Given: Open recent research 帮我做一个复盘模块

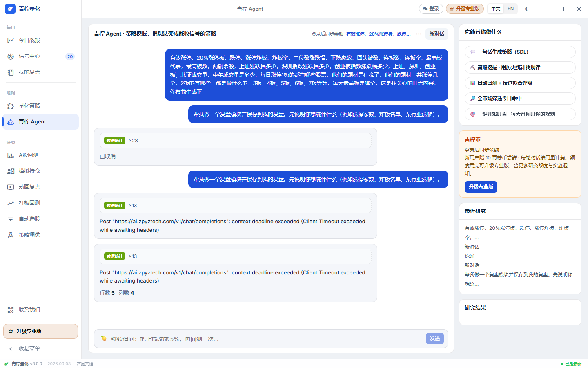Looking at the screenshot, I should point(519,279).
